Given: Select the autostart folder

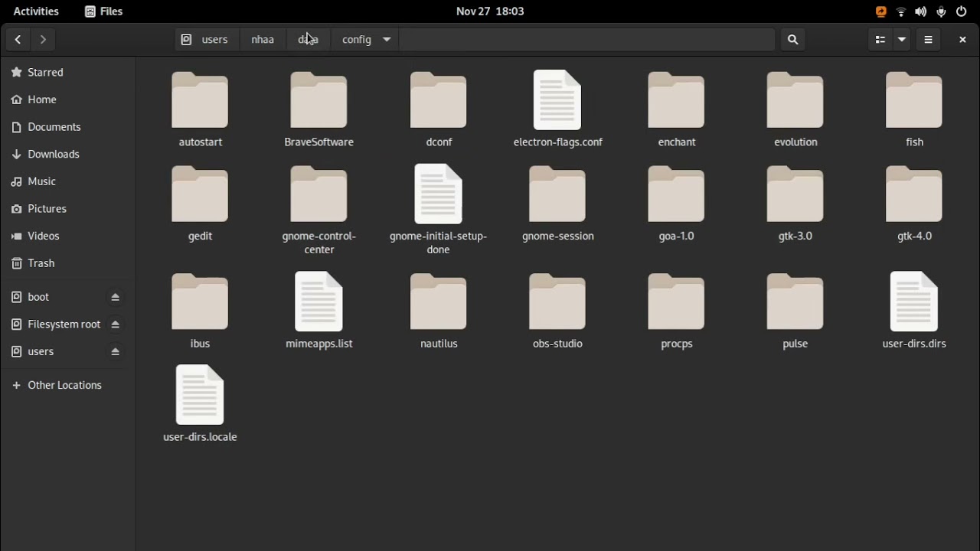Looking at the screenshot, I should 201,109.
